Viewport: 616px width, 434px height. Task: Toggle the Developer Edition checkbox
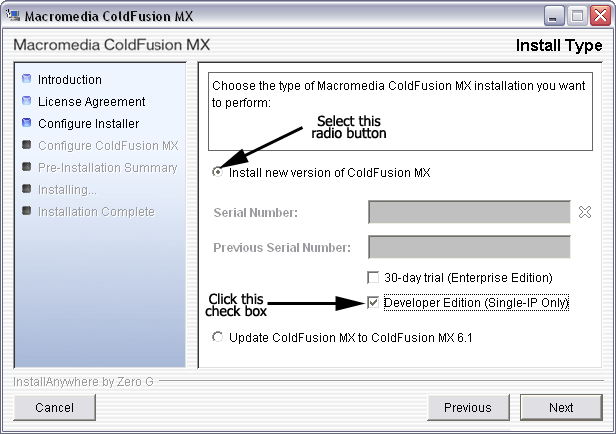click(x=374, y=302)
